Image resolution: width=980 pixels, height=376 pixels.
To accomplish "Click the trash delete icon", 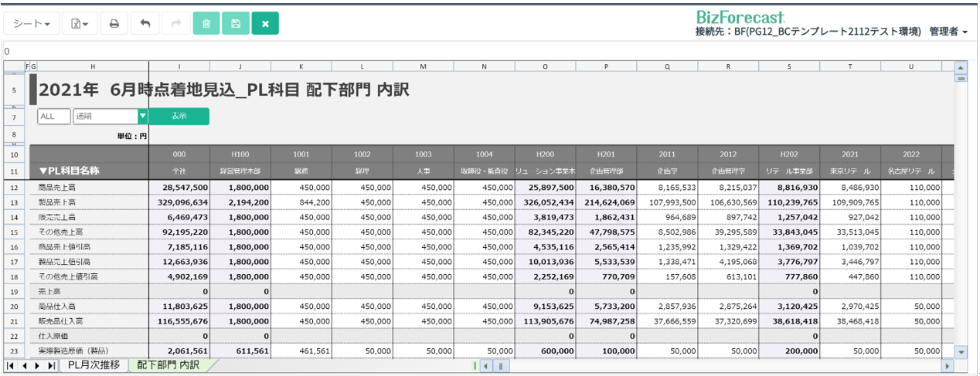I will pyautogui.click(x=206, y=24).
